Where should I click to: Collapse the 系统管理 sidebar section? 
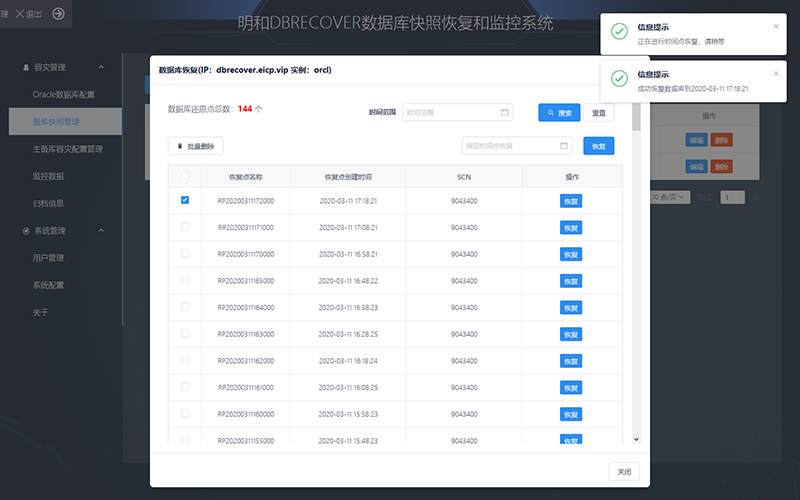[101, 230]
